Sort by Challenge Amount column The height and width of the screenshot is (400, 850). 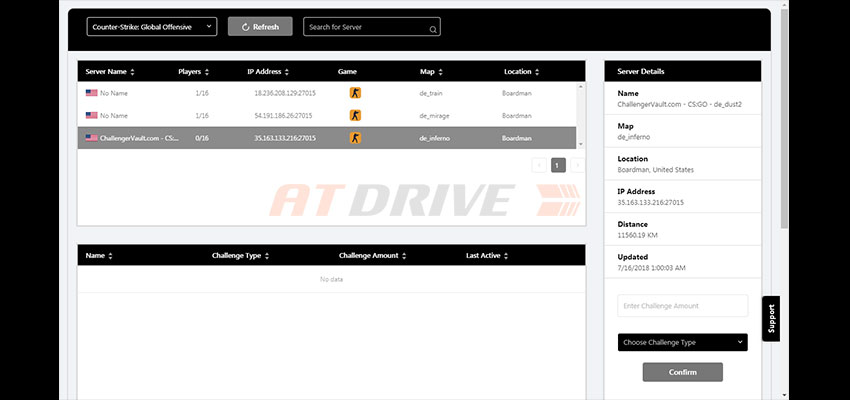372,255
